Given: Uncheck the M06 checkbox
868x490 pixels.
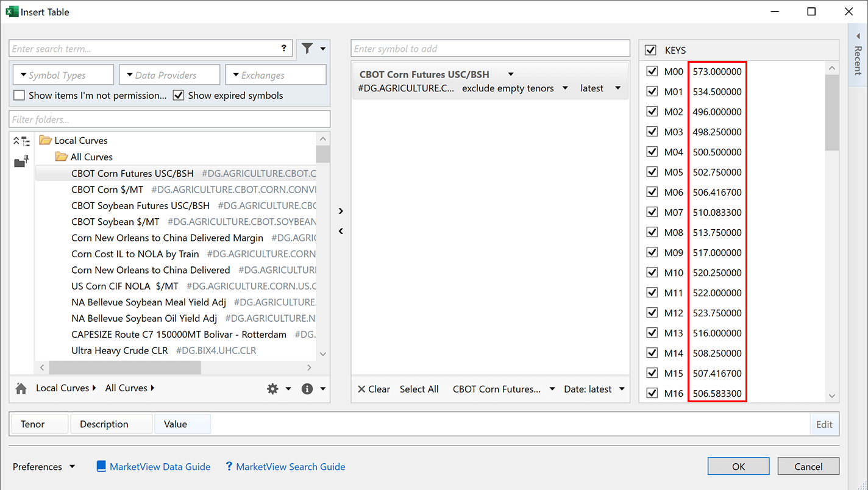Looking at the screenshot, I should (x=652, y=192).
